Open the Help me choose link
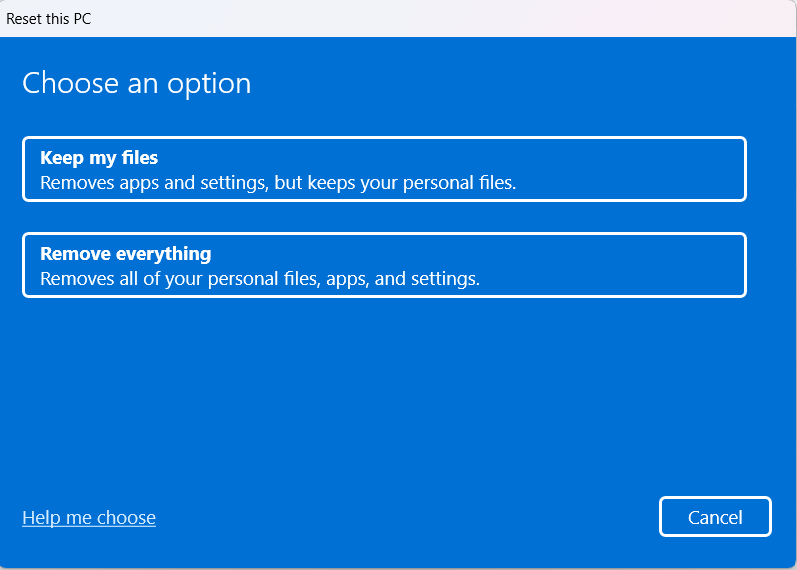Screen dimensions: 797x570 pyautogui.click(x=89, y=518)
